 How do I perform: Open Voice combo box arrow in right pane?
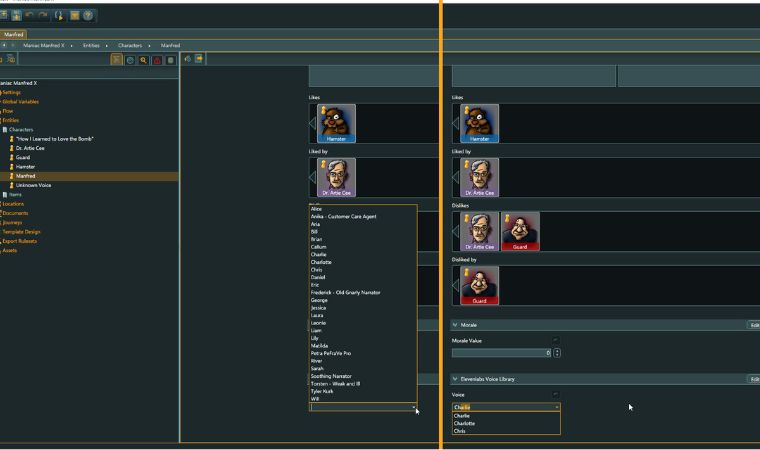pos(556,407)
